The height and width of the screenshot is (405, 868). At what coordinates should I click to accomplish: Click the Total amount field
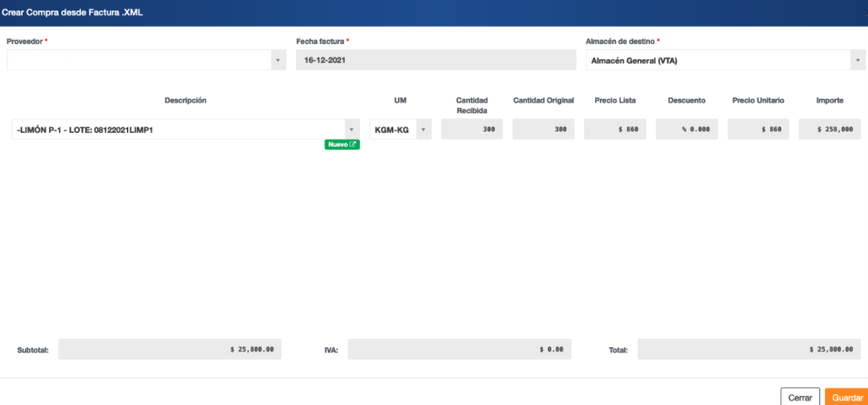[x=749, y=350]
